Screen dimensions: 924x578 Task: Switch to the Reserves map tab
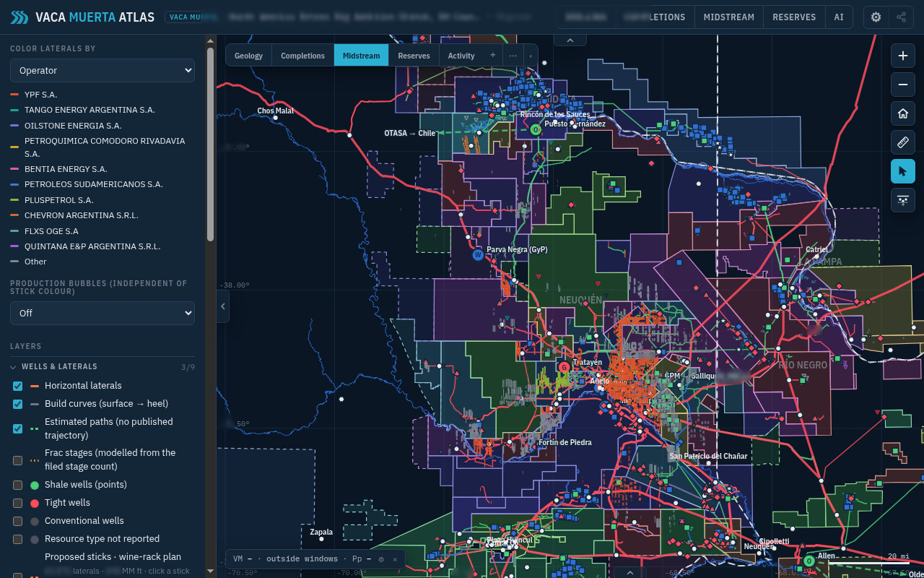[x=414, y=56]
